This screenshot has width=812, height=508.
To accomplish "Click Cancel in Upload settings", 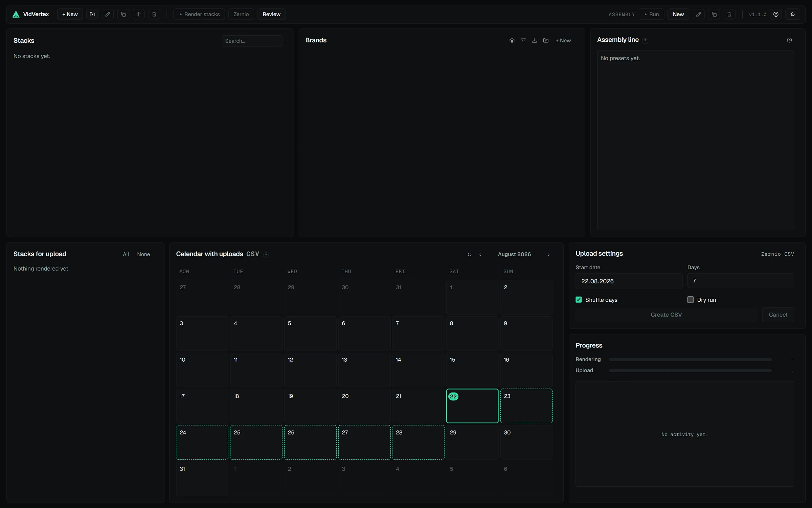I will coord(778,315).
